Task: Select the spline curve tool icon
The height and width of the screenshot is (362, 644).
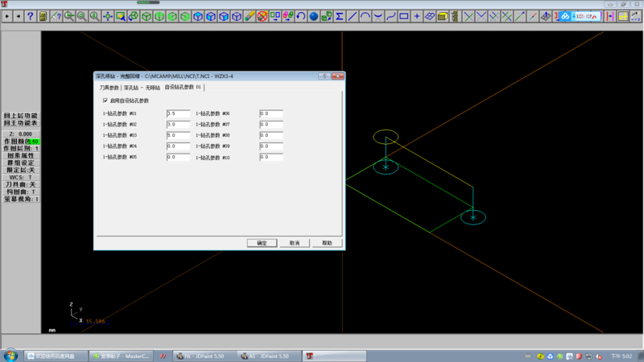Action: click(x=391, y=16)
